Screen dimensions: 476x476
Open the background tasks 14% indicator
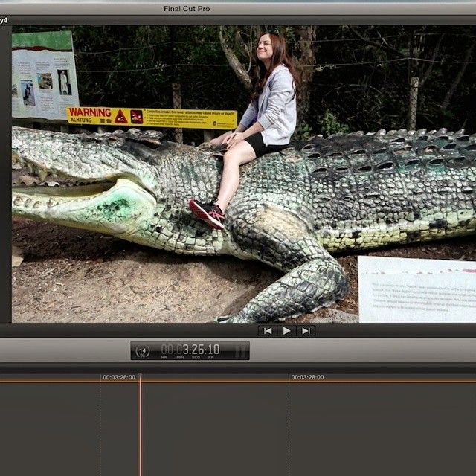point(144,350)
